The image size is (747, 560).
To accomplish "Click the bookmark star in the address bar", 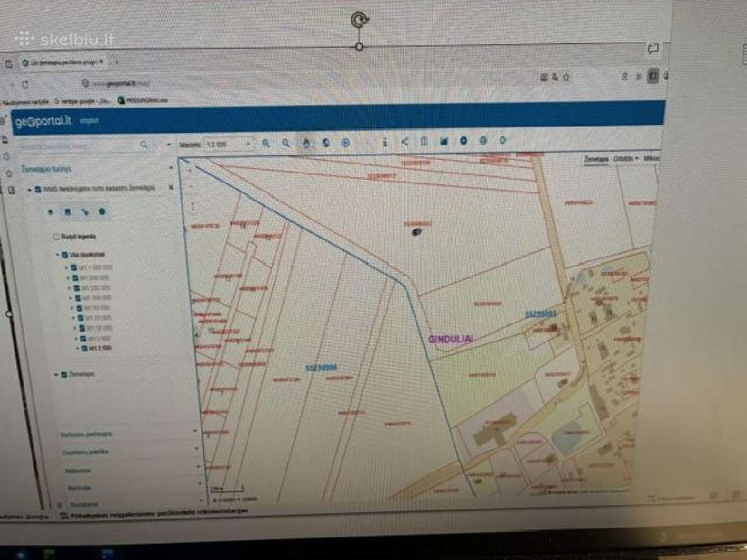I will coord(566,78).
